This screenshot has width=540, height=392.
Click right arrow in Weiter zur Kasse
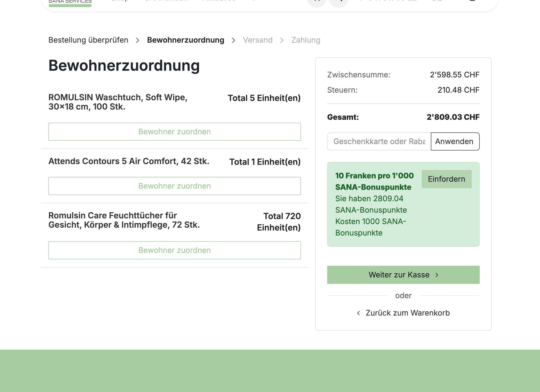[437, 275]
